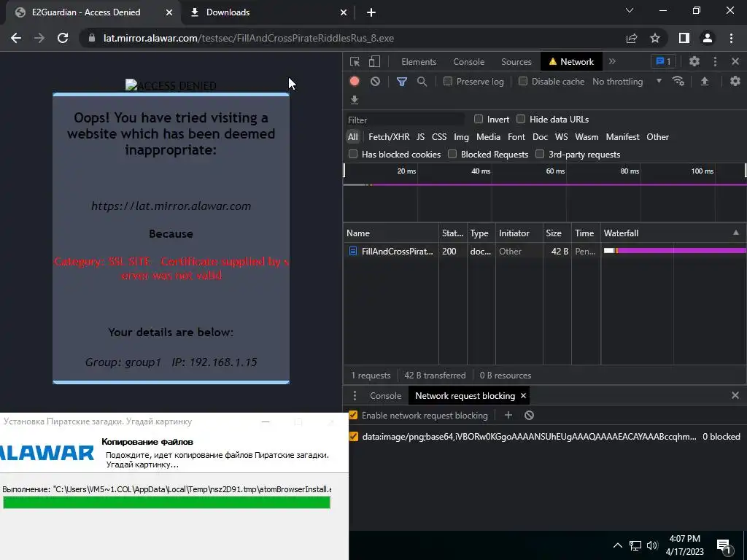Bookmark this page star
Screen dimensions: 747x560
(655, 38)
